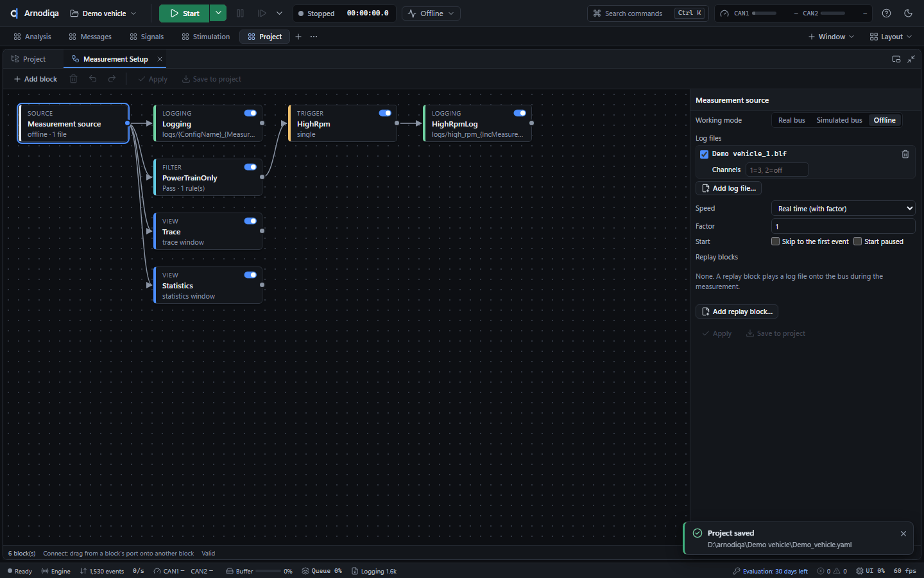Image resolution: width=924 pixels, height=578 pixels.
Task: Open the Offline mode dropdown
Action: (x=431, y=13)
